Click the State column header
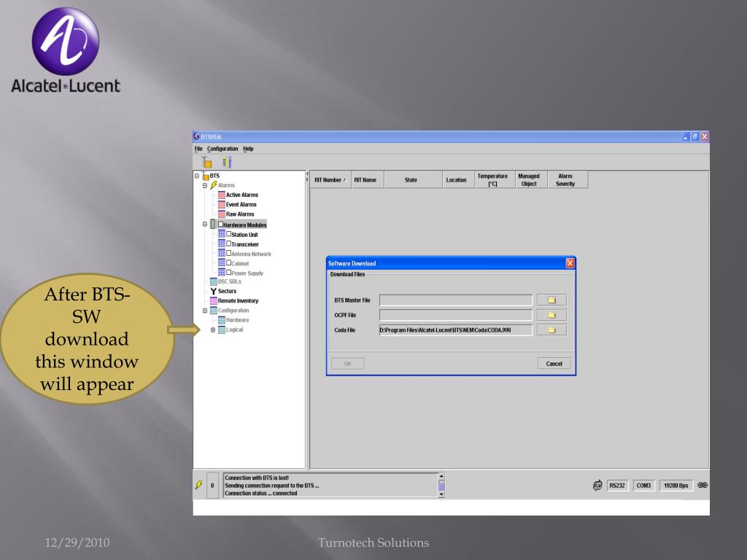 coord(413,179)
